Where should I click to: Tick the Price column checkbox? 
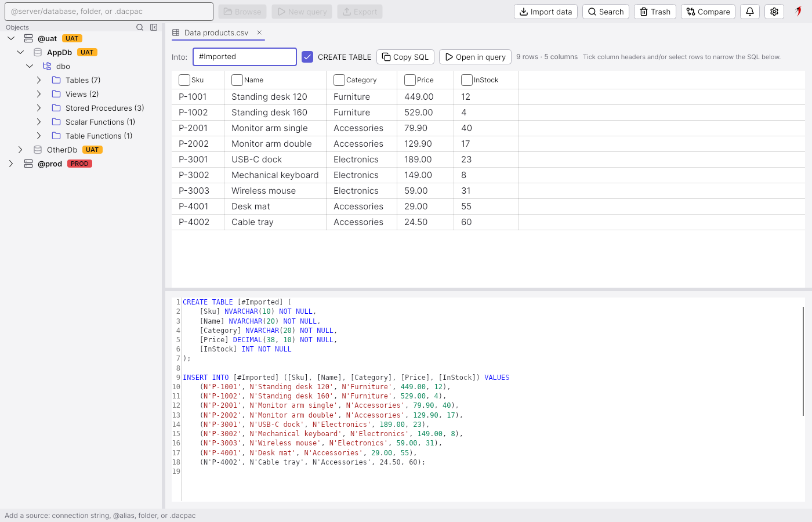point(410,80)
